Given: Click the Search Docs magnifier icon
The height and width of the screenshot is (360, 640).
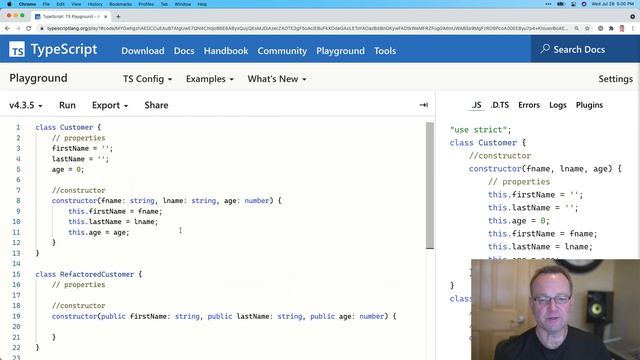Looking at the screenshot, I should click(545, 49).
